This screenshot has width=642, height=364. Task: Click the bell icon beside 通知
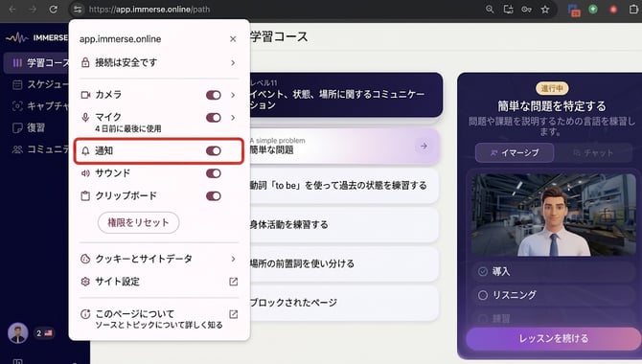click(x=85, y=151)
